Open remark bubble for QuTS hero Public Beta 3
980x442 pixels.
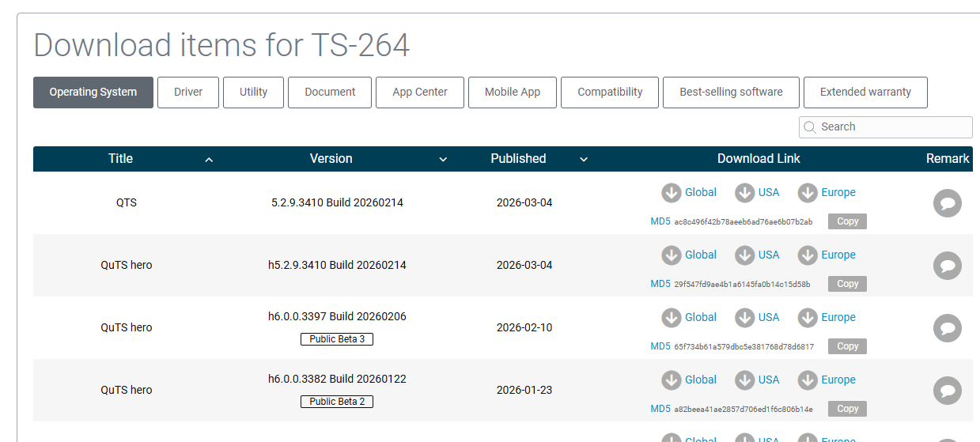[947, 328]
